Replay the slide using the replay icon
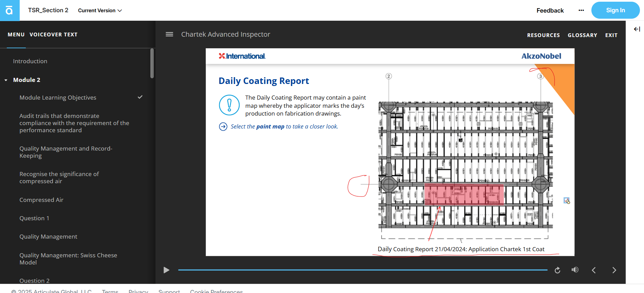The image size is (644, 293). (x=557, y=270)
